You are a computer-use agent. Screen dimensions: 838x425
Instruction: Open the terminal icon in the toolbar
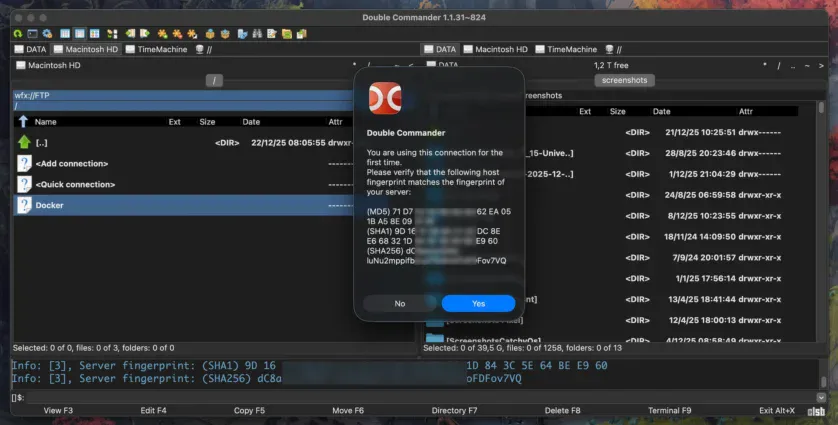(x=32, y=33)
